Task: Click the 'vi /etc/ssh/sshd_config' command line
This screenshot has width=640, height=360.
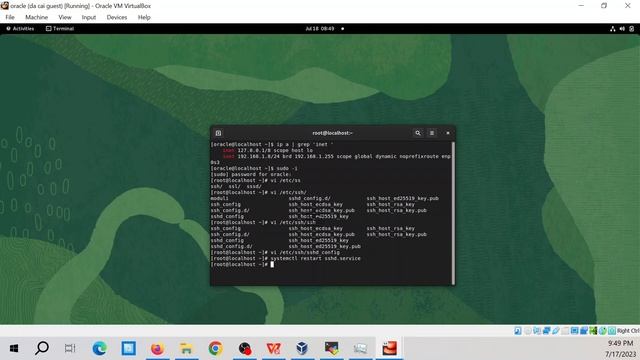Action: tap(275, 252)
